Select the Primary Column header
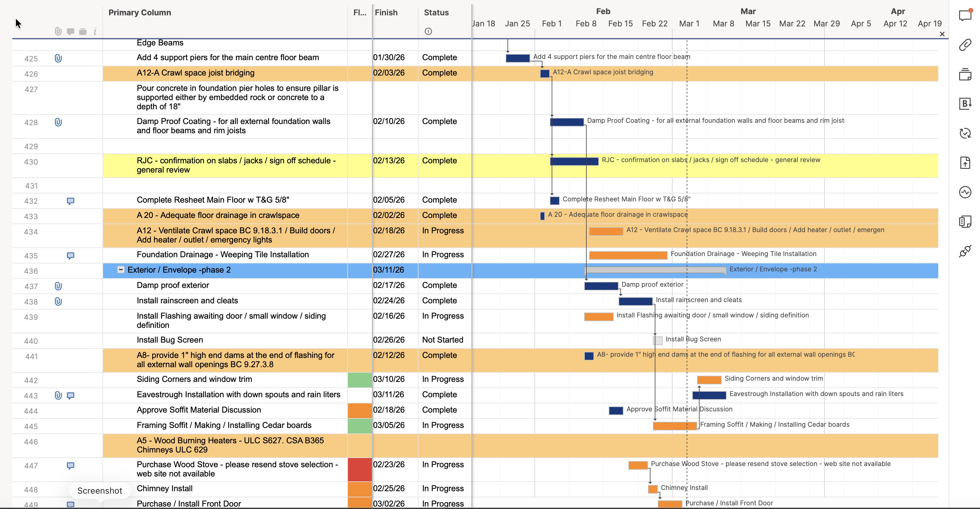The height and width of the screenshot is (509, 980). (x=140, y=13)
